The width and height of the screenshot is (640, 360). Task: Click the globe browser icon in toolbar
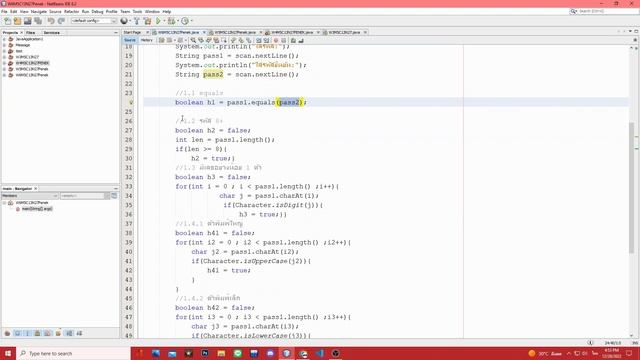124,21
